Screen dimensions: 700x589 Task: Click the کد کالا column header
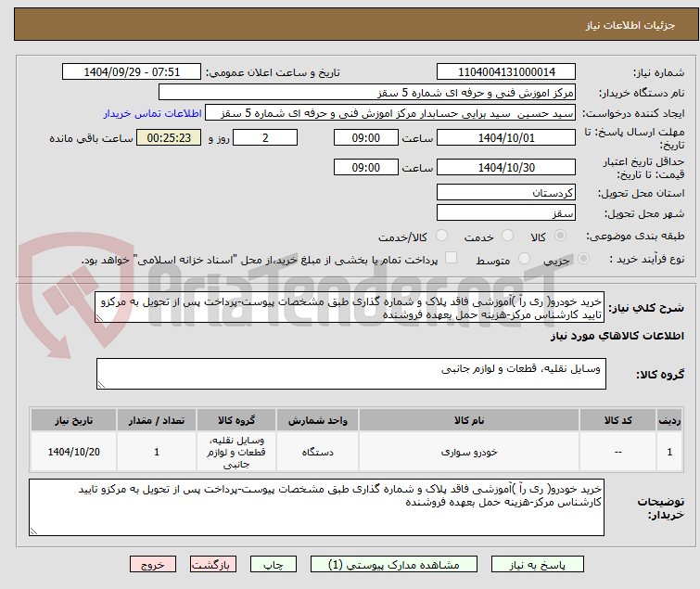tap(617, 420)
